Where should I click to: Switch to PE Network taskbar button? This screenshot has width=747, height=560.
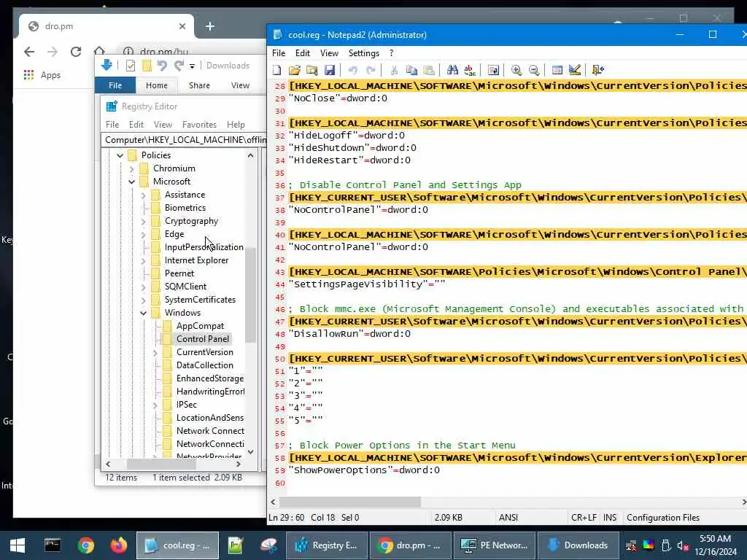click(495, 545)
